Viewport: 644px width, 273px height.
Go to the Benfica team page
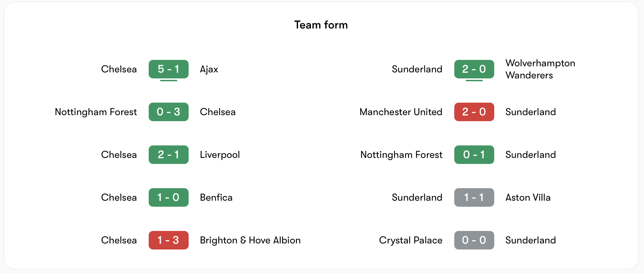[216, 197]
